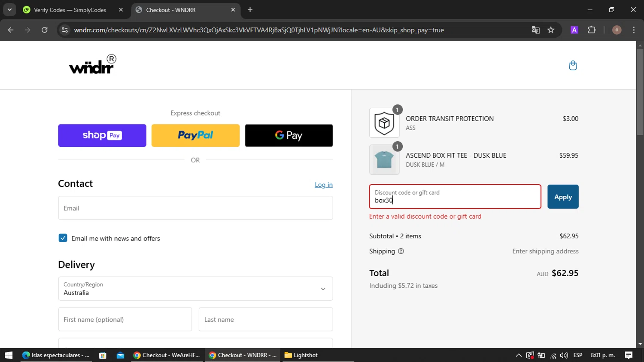The height and width of the screenshot is (362, 644).
Task: Focus the Email input field
Action: [195, 208]
